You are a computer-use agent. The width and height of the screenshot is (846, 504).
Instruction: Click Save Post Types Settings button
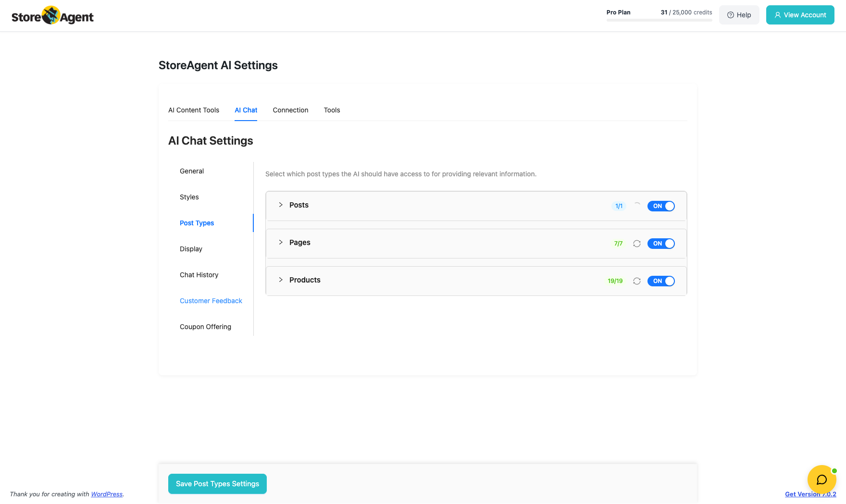coord(217,484)
